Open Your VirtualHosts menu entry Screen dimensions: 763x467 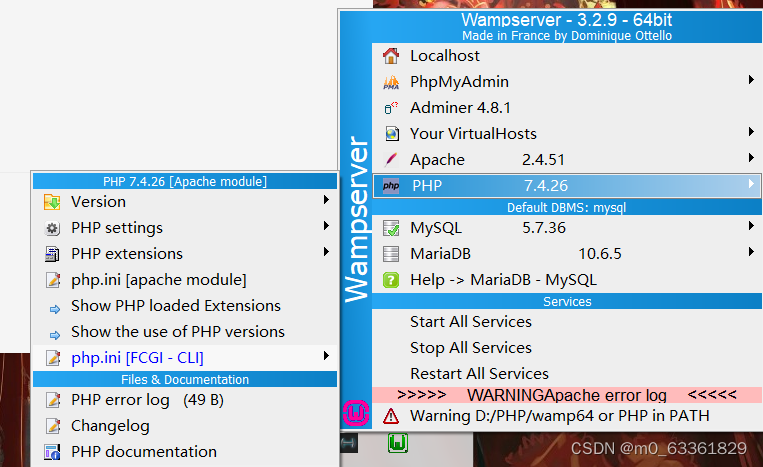(567, 134)
